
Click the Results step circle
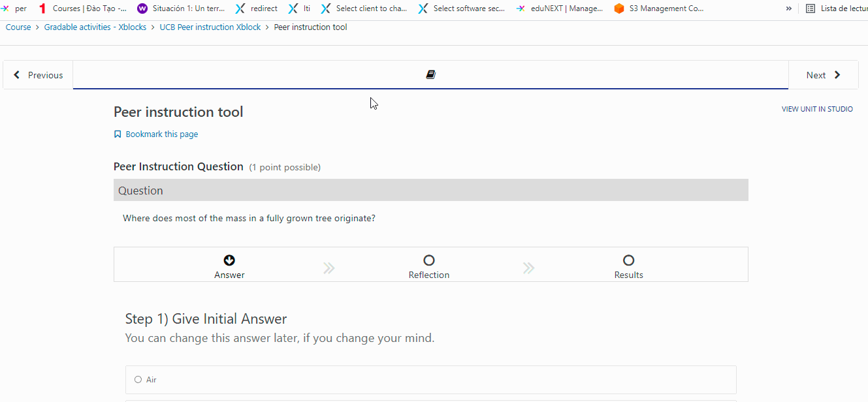coord(628,260)
